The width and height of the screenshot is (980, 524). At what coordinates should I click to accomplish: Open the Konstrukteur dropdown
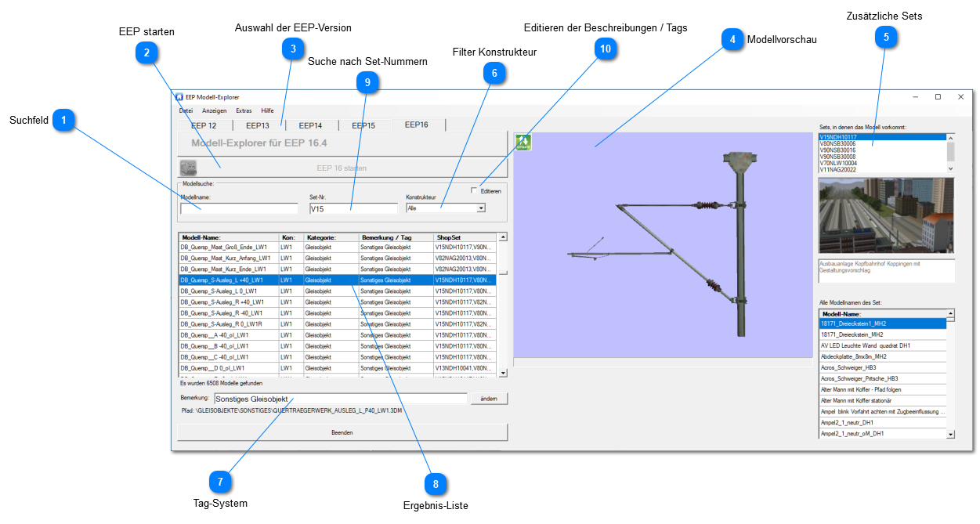tap(481, 208)
